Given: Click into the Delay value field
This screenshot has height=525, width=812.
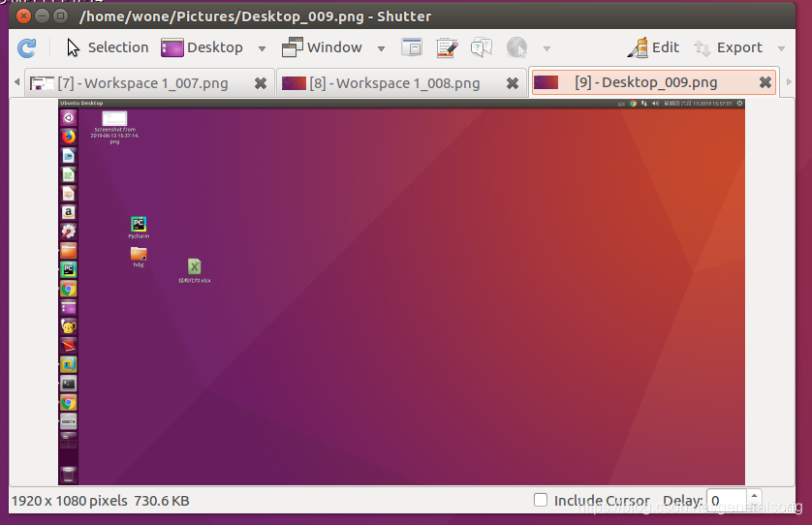Looking at the screenshot, I should click(x=726, y=500).
